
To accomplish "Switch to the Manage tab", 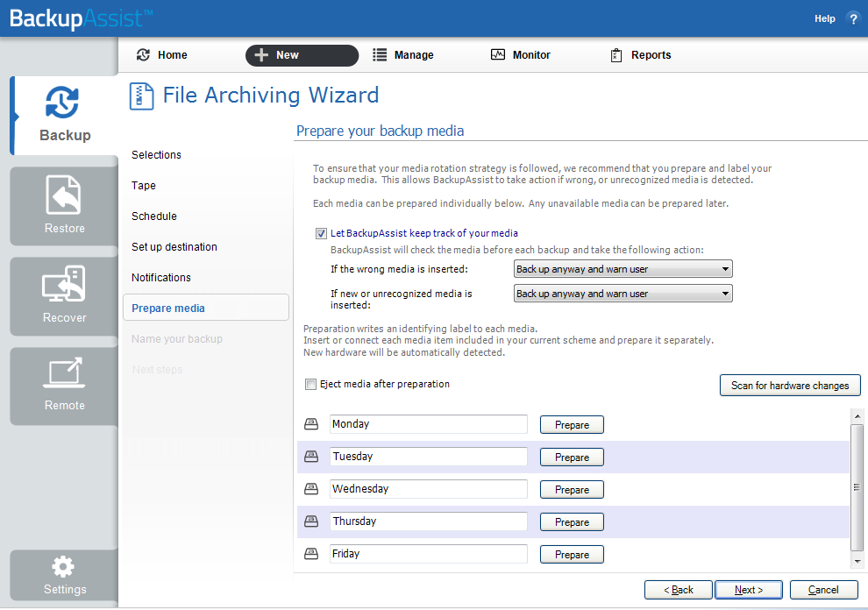I will [x=403, y=55].
